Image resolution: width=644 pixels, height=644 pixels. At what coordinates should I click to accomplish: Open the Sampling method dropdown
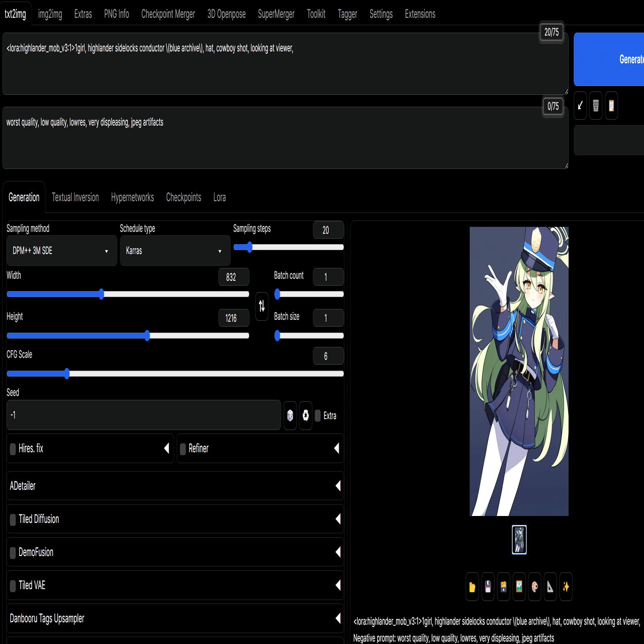click(x=62, y=251)
